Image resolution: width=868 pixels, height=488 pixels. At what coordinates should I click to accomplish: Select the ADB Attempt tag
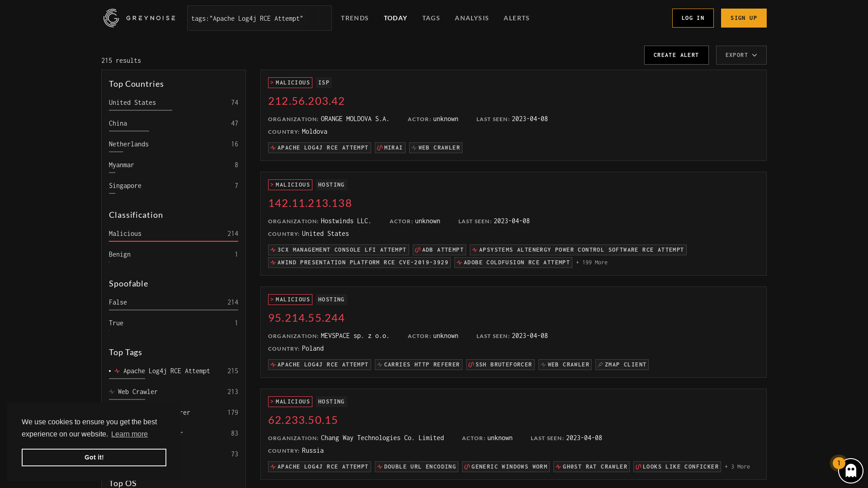(x=439, y=250)
